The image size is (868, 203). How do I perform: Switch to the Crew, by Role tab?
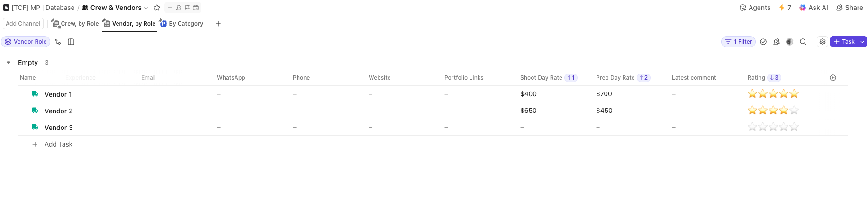tap(75, 24)
